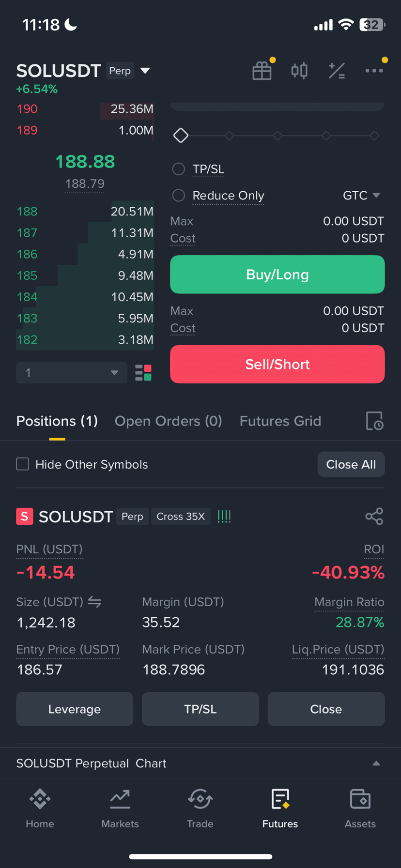Image resolution: width=401 pixels, height=868 pixels.
Task: Open the GTC time-in-force dropdown
Action: (361, 195)
